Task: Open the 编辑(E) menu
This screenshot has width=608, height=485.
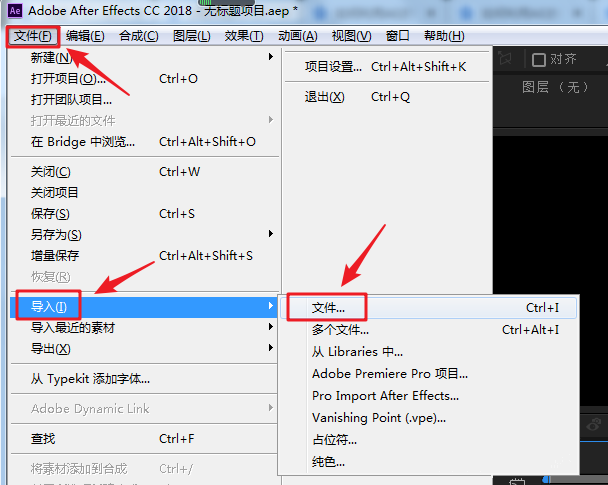Action: [85, 36]
